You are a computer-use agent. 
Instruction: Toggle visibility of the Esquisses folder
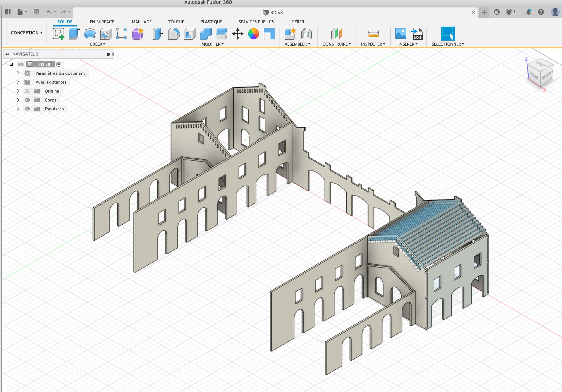(27, 109)
